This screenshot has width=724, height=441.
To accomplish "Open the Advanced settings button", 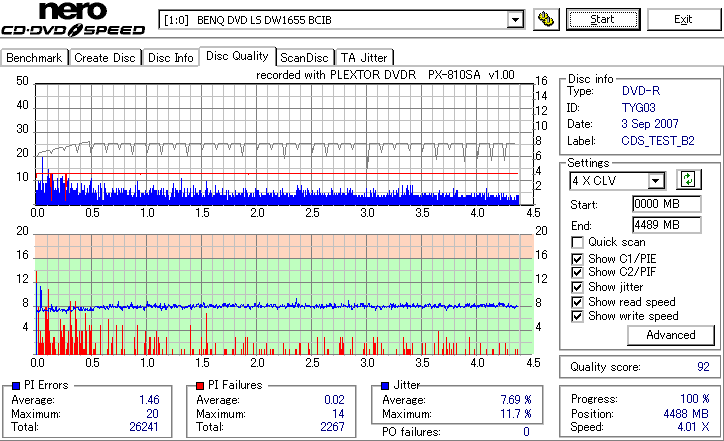I will [x=670, y=335].
